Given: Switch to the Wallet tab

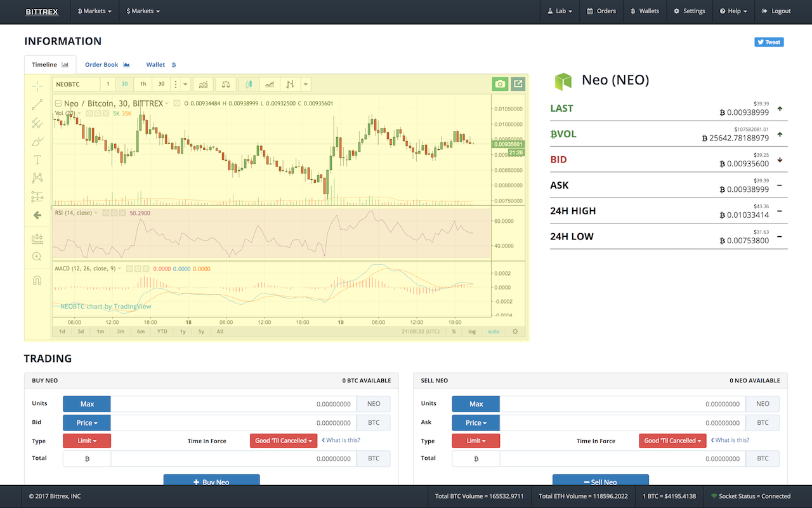Looking at the screenshot, I should (161, 65).
